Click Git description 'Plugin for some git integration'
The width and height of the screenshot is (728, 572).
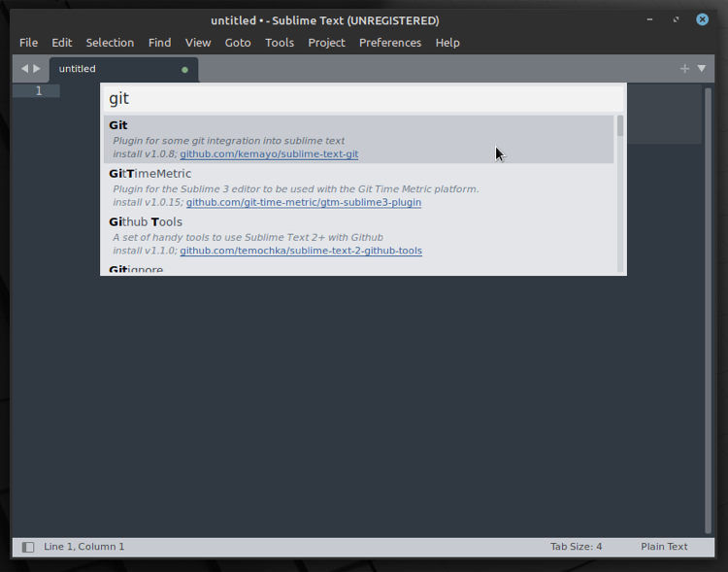[228, 141]
